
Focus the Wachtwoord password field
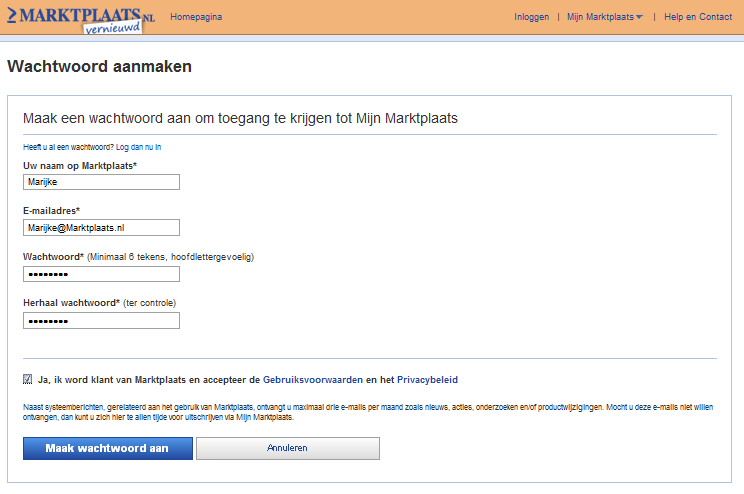click(x=102, y=274)
